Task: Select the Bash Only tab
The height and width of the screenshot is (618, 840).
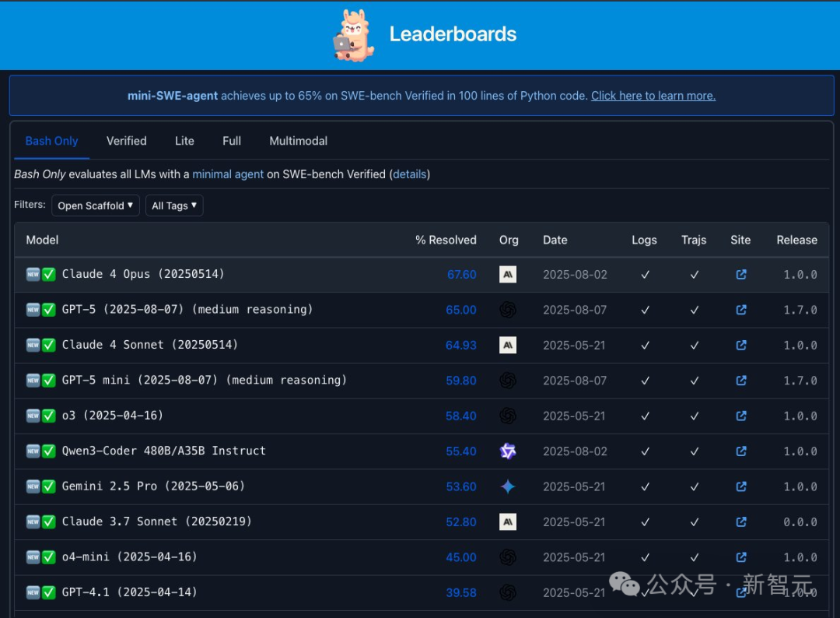Action: pos(51,141)
